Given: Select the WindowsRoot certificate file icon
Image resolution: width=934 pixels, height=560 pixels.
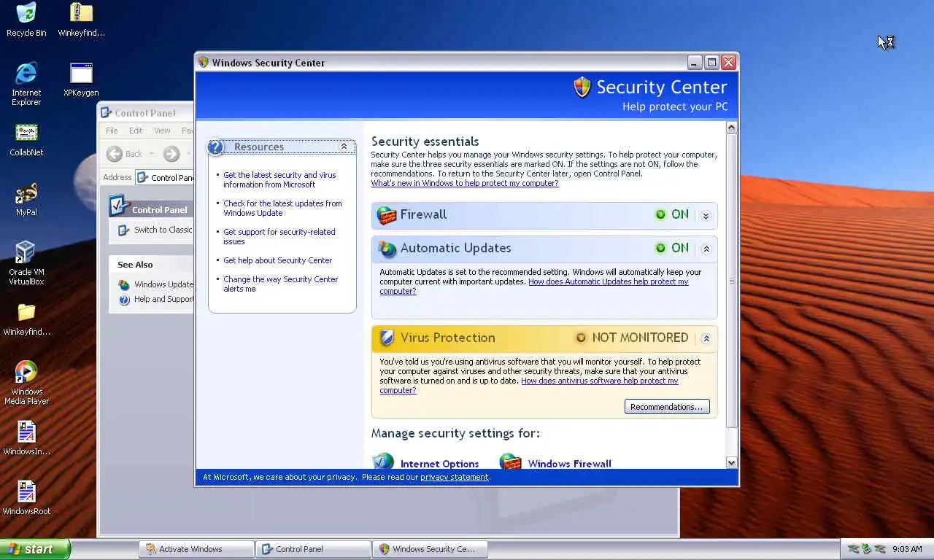Looking at the screenshot, I should tap(26, 499).
